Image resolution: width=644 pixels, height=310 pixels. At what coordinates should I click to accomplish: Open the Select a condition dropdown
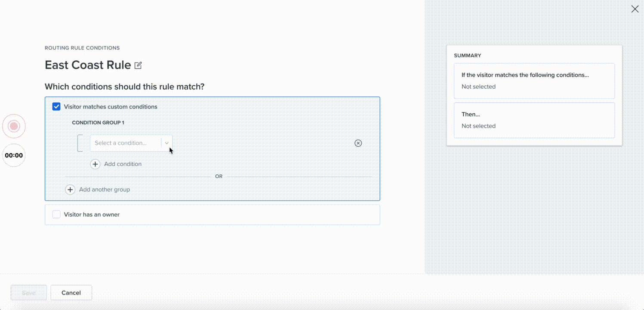click(131, 143)
